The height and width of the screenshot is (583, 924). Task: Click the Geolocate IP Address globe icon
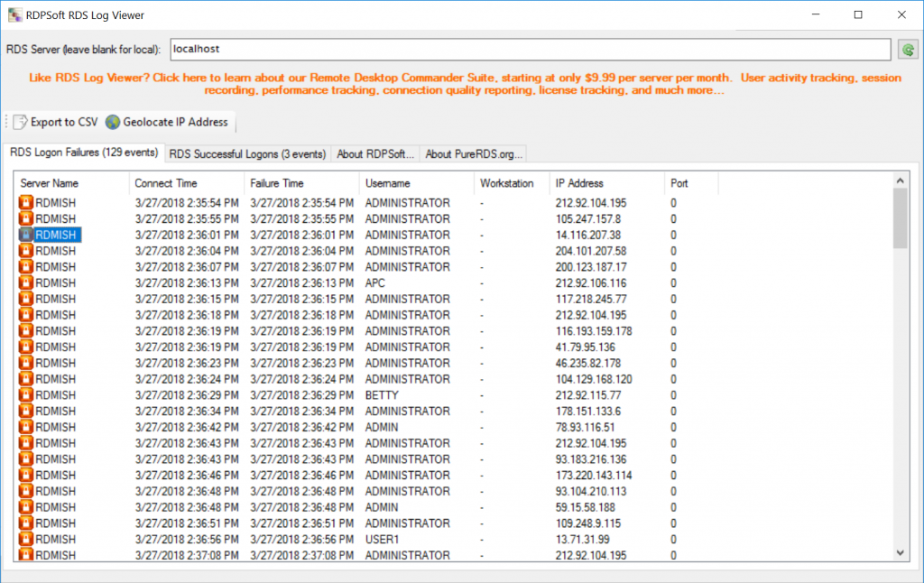click(x=113, y=122)
